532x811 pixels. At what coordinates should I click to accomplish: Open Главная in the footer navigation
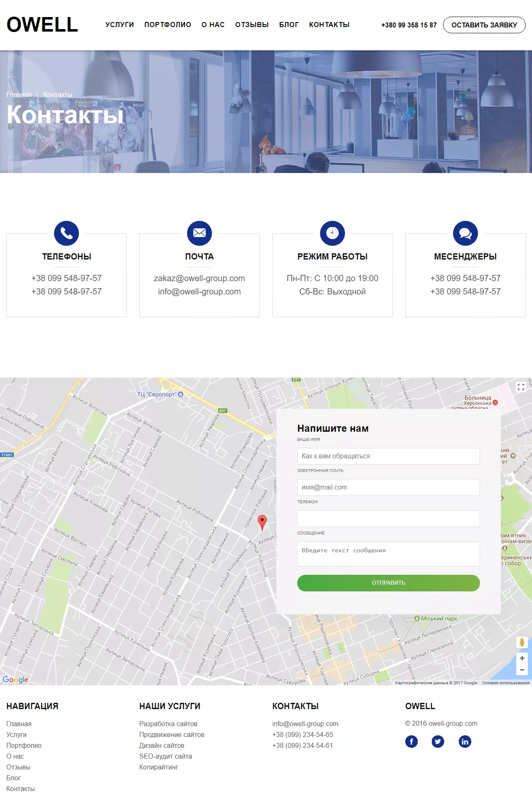[x=19, y=724]
